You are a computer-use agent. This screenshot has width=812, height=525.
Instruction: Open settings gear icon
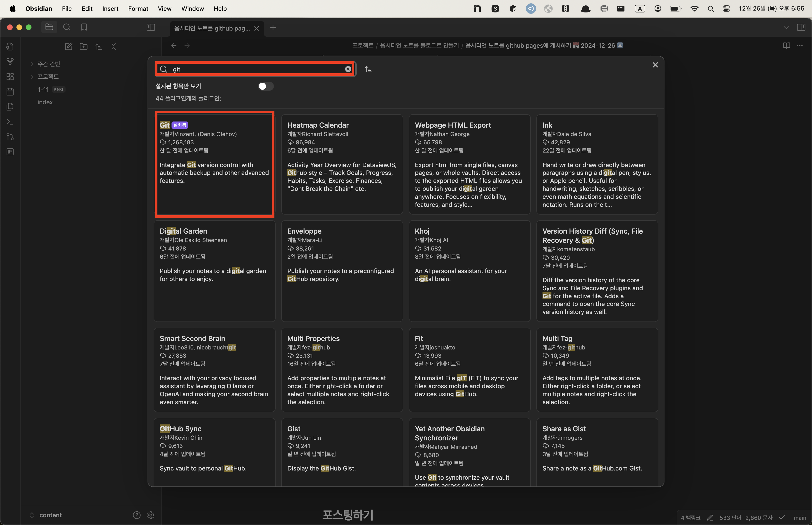(151, 515)
